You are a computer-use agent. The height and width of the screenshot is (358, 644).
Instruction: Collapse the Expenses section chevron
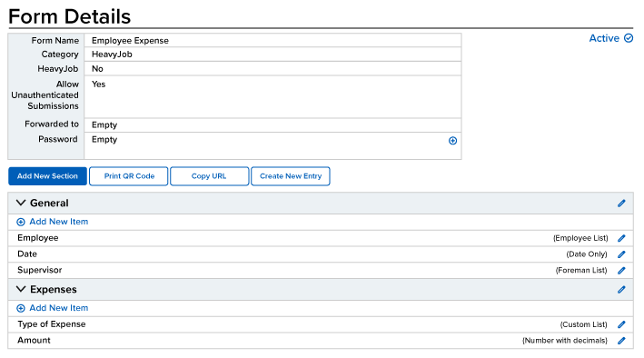[x=21, y=289]
